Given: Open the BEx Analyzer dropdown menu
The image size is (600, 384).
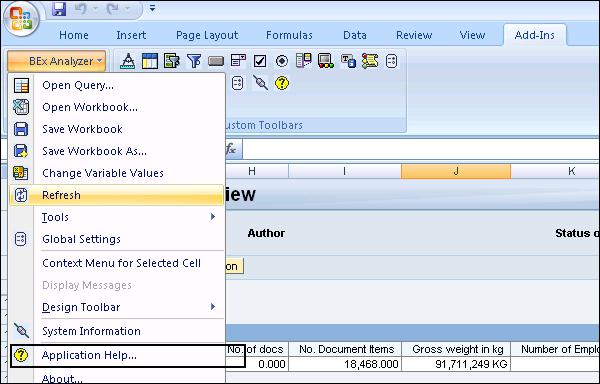Looking at the screenshot, I should click(56, 61).
